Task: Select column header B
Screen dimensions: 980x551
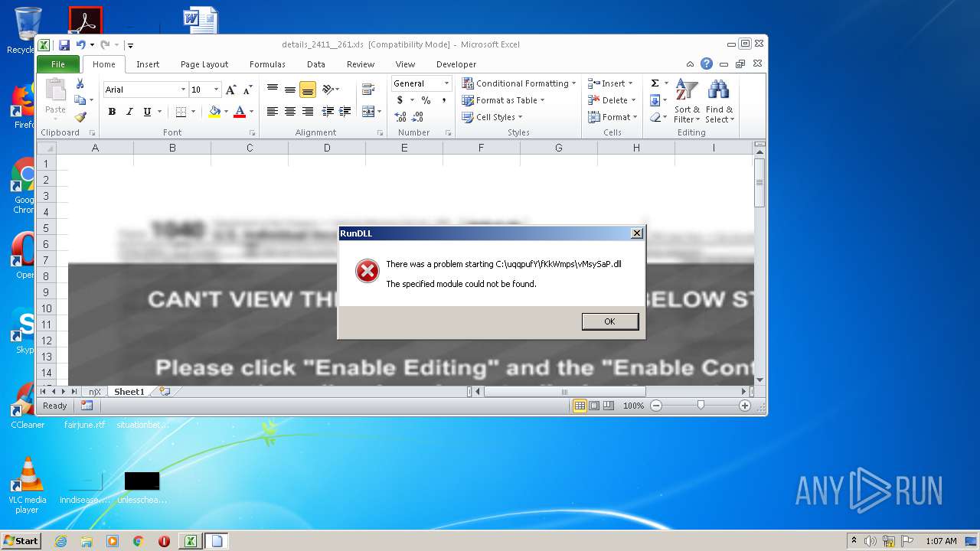Action: pos(172,148)
